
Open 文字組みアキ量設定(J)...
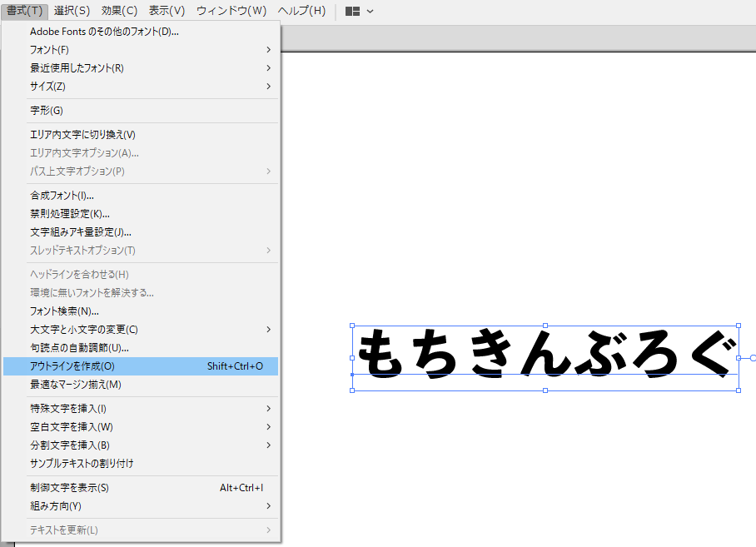point(141,231)
